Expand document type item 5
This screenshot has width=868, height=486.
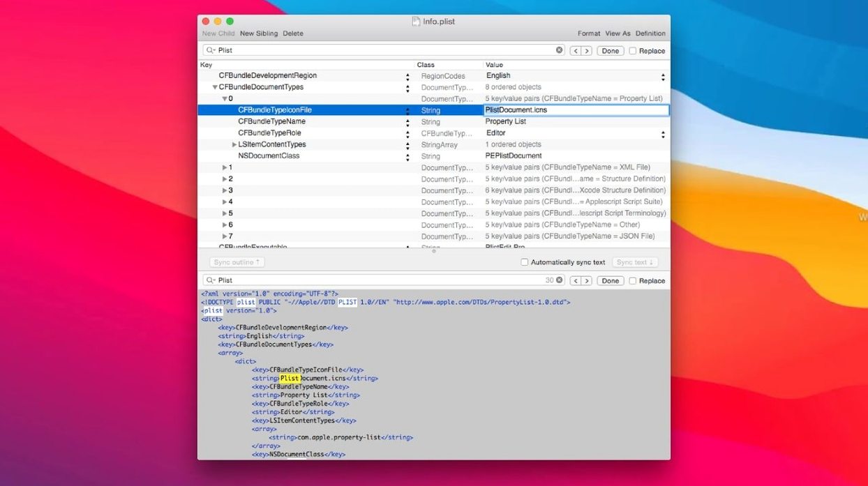coord(225,213)
